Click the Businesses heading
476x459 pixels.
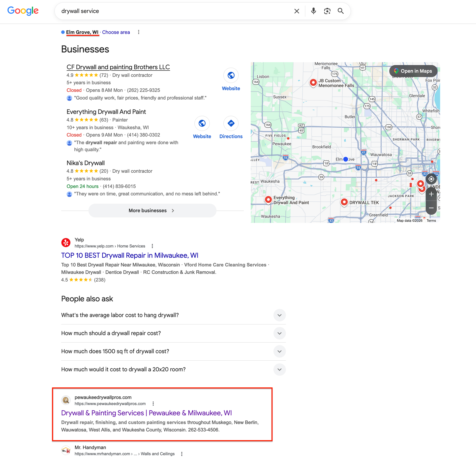tap(85, 49)
